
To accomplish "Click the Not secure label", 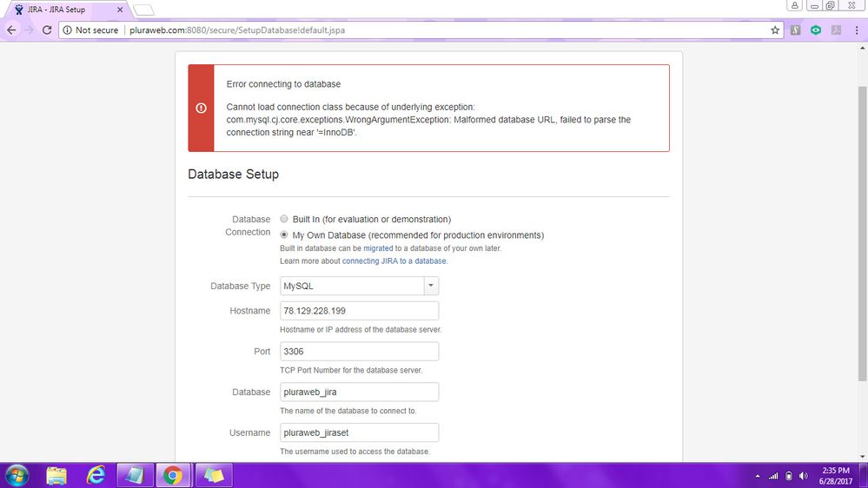I will 96,30.
